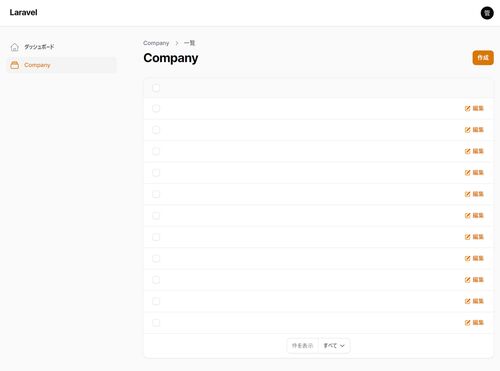The image size is (500, 371).
Task: Check the first row's checkbox
Action: (x=156, y=108)
